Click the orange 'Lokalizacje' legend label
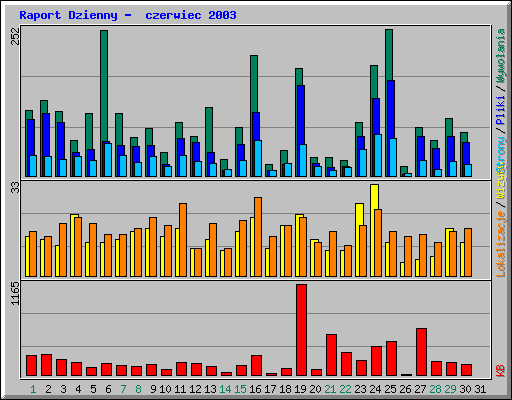 coord(501,244)
